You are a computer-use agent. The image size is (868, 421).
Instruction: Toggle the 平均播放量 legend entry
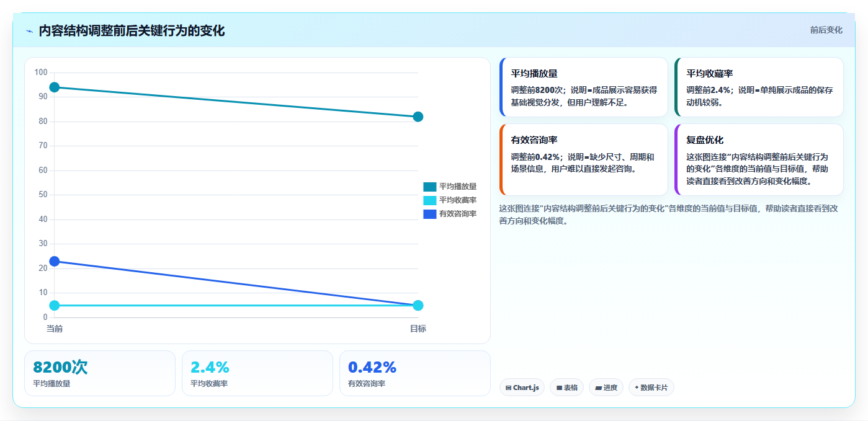(x=450, y=187)
